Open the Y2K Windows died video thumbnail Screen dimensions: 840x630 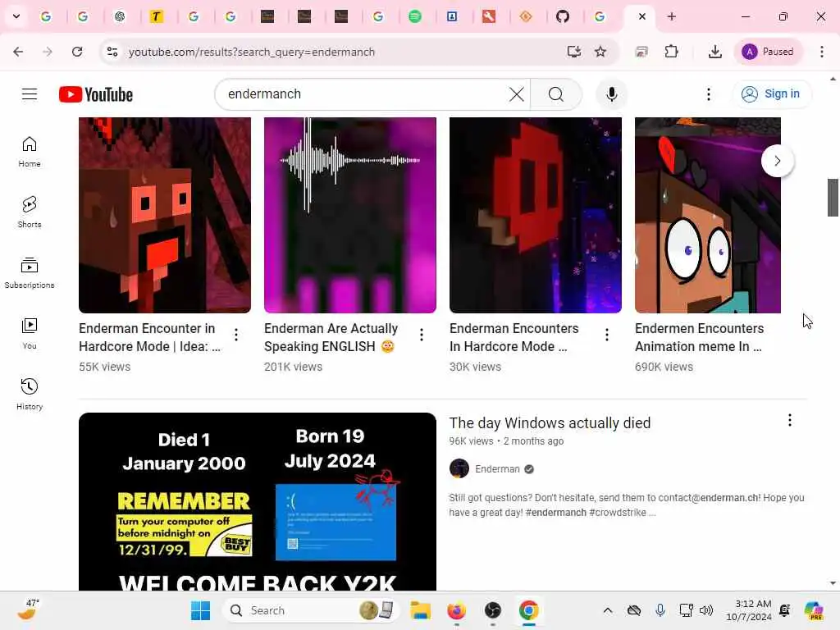pyautogui.click(x=257, y=501)
